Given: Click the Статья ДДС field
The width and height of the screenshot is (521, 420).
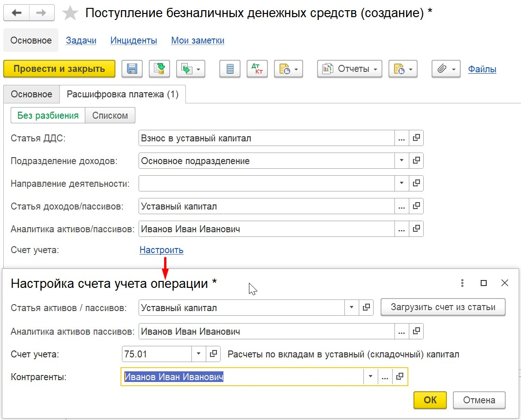Looking at the screenshot, I should pos(267,138).
